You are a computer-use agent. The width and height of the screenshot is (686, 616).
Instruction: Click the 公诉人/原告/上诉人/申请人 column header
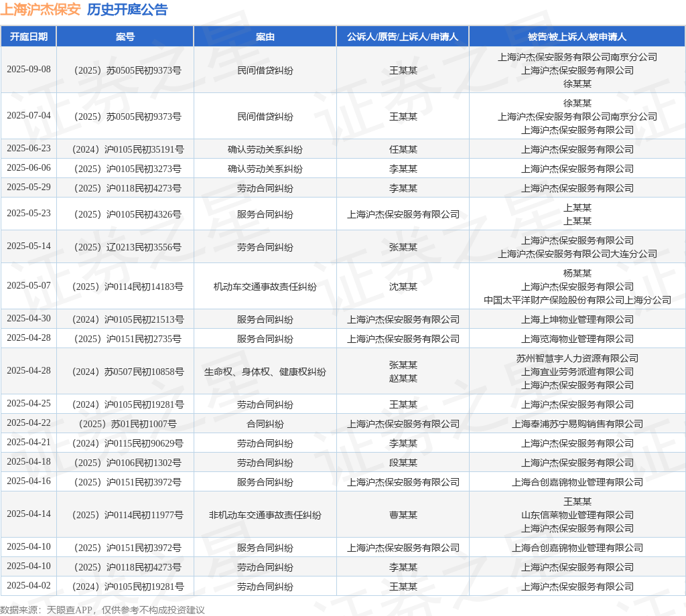click(x=403, y=37)
